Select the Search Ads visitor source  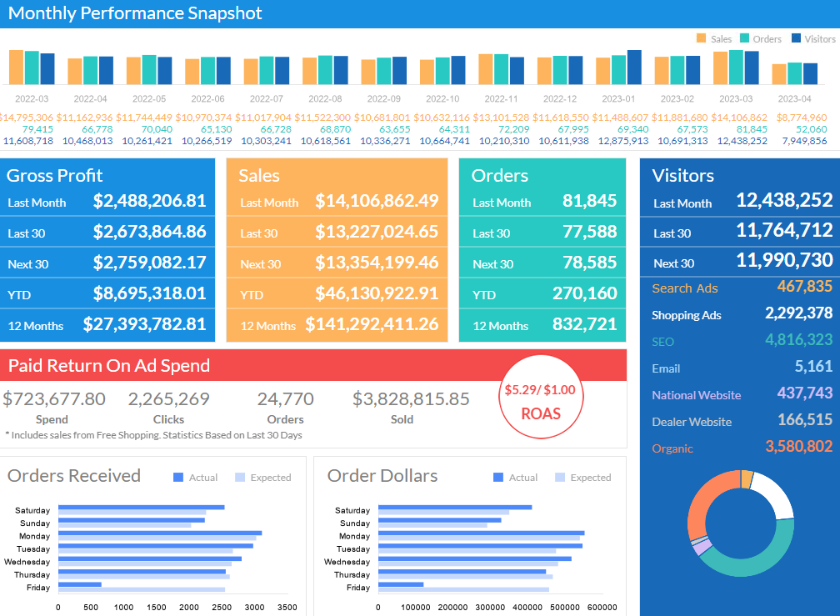point(685,288)
